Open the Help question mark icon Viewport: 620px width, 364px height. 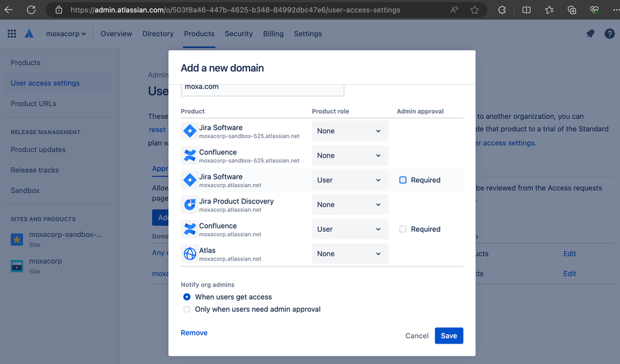[x=609, y=33]
